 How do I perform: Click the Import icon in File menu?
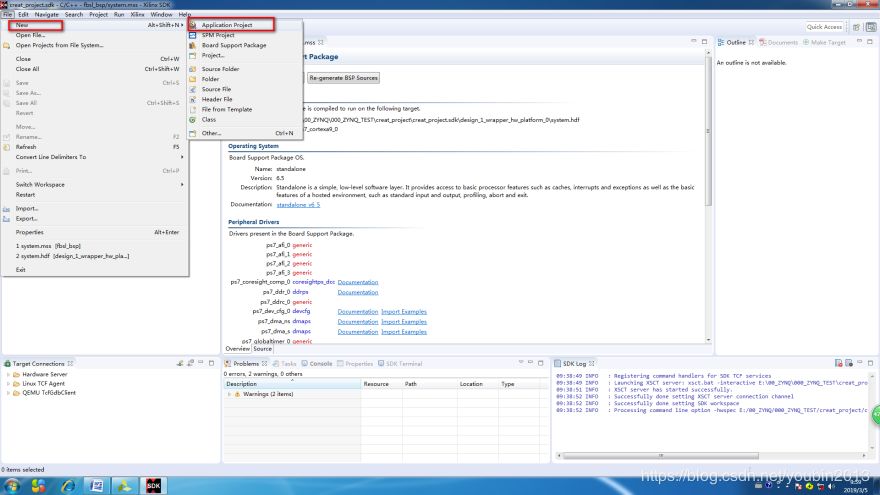6,208
